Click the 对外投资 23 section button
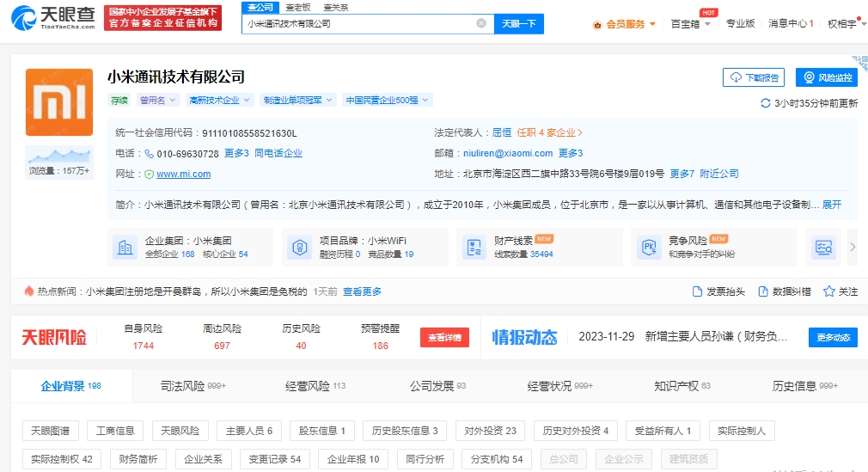The width and height of the screenshot is (868, 472). pos(491,431)
